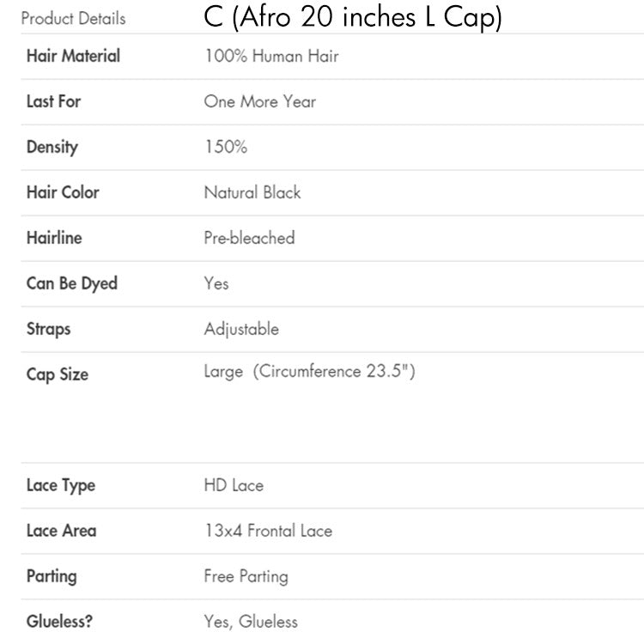The height and width of the screenshot is (644, 644).
Task: Select the Cap Size label
Action: 58,374
